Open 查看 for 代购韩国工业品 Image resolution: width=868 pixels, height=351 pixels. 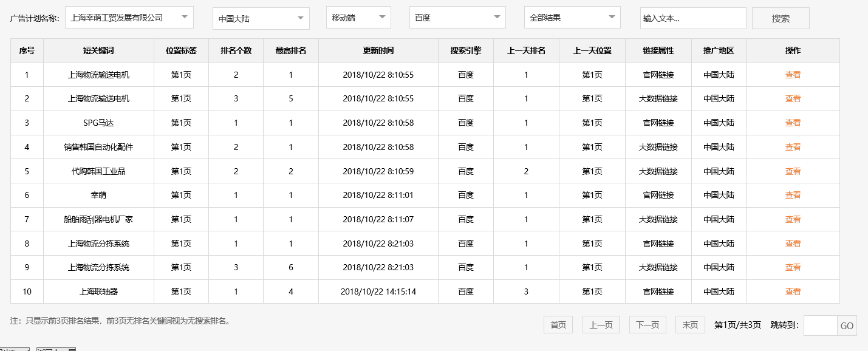pos(793,171)
